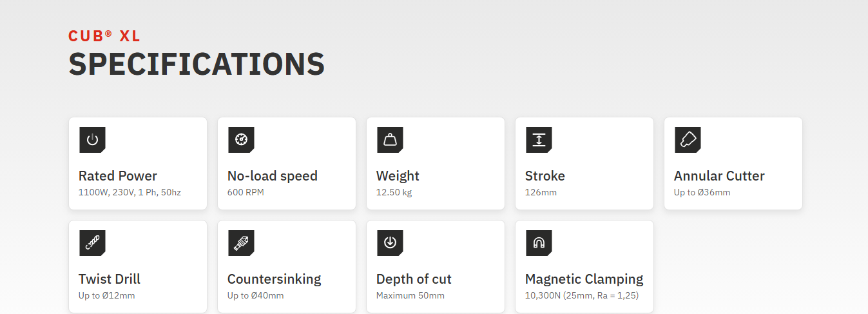Image resolution: width=868 pixels, height=314 pixels.
Task: Click the Rated Power power-button icon
Action: pos(92,140)
